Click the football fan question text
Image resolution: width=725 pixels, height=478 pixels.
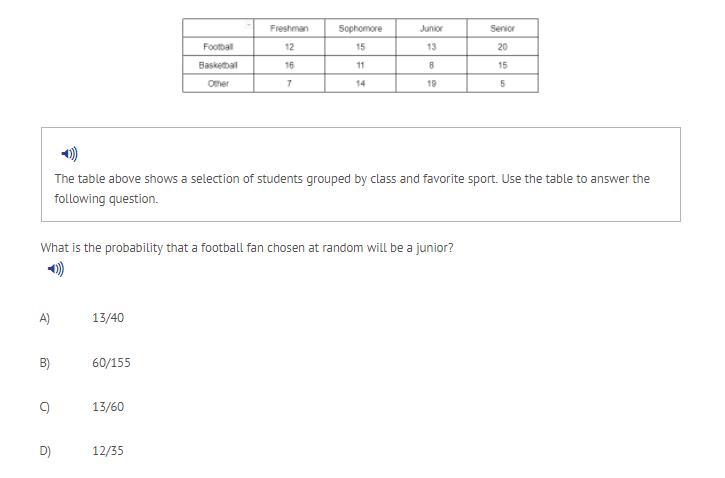[247, 247]
